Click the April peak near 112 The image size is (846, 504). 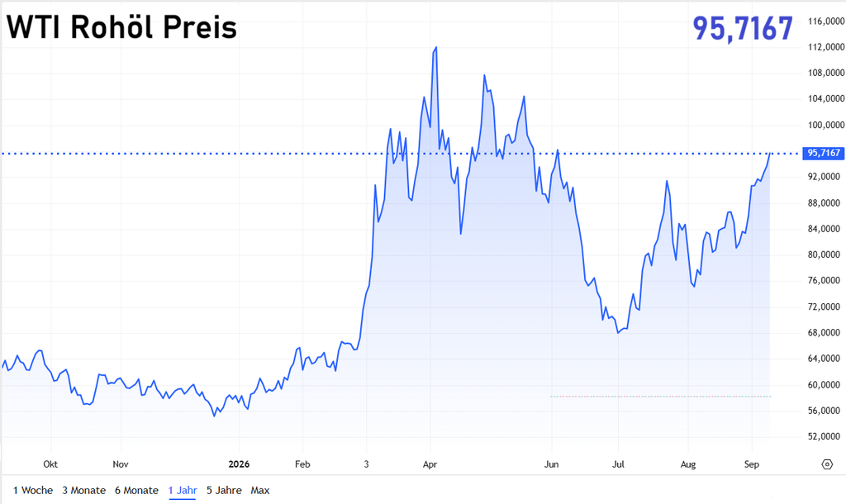pyautogui.click(x=435, y=48)
